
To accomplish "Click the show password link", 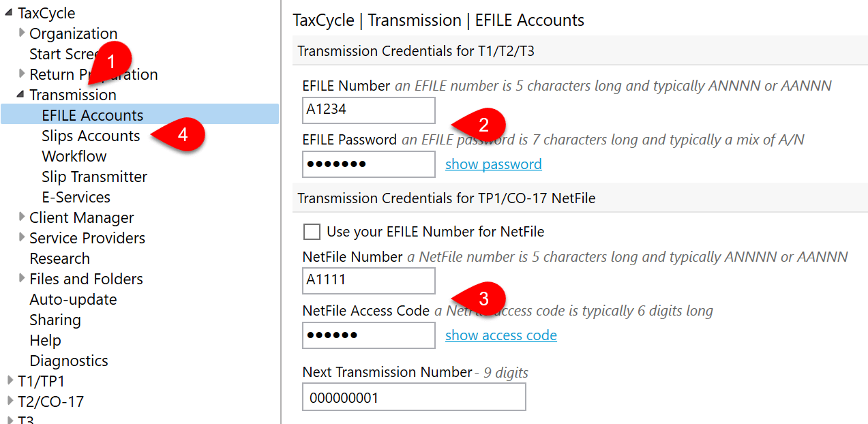I will tap(493, 164).
